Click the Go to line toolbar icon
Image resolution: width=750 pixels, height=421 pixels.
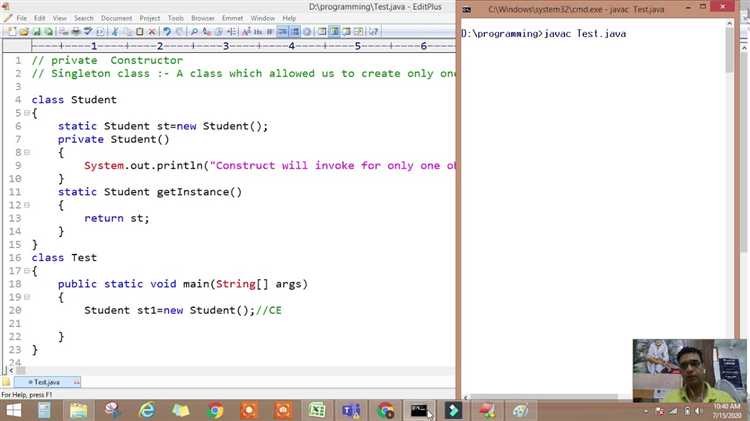click(x=232, y=32)
